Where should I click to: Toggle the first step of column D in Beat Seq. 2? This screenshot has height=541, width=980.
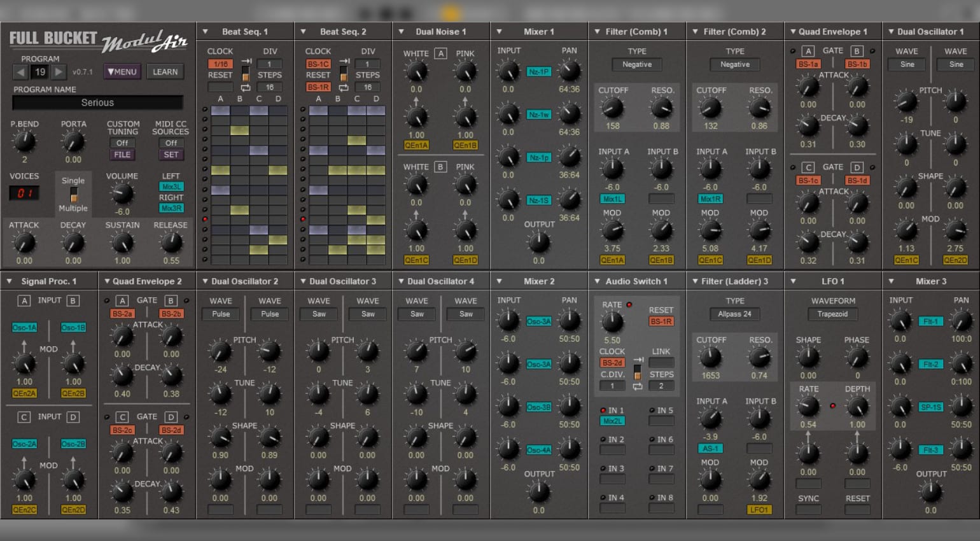coord(375,110)
